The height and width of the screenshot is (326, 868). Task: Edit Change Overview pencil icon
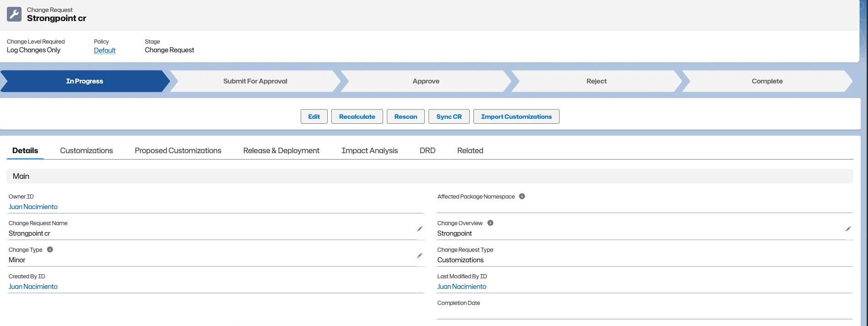tap(848, 229)
